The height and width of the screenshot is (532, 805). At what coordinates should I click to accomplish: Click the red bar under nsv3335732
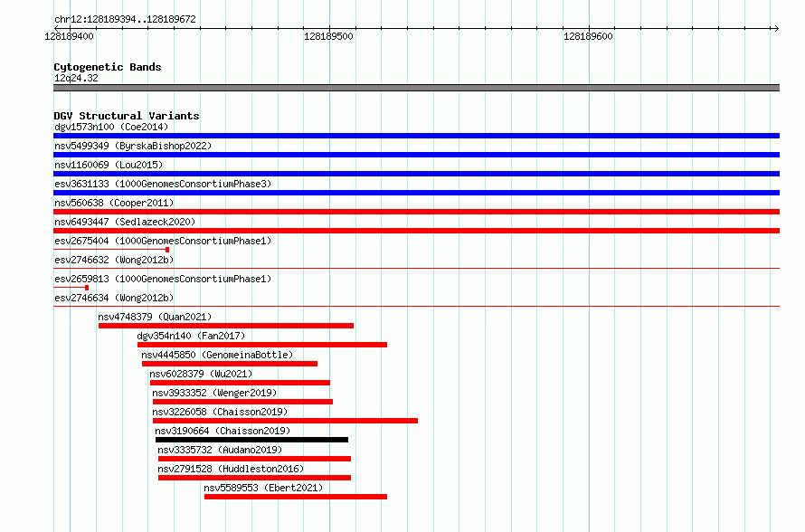point(255,459)
